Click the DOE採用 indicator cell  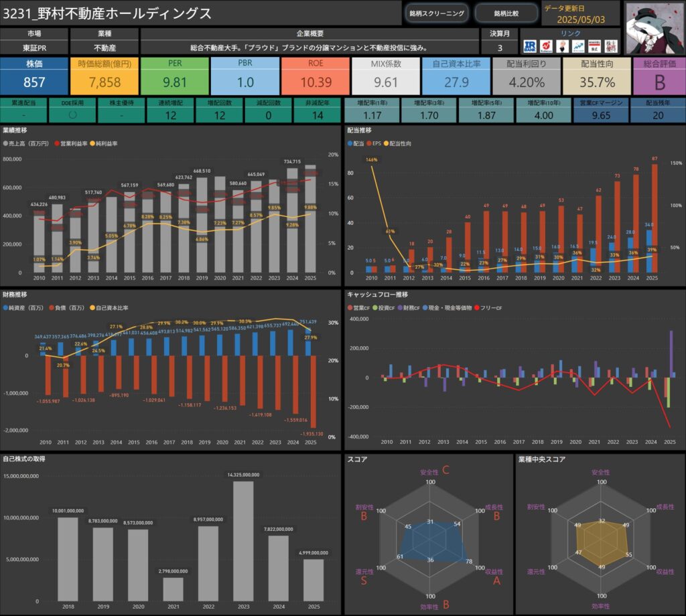(72, 110)
